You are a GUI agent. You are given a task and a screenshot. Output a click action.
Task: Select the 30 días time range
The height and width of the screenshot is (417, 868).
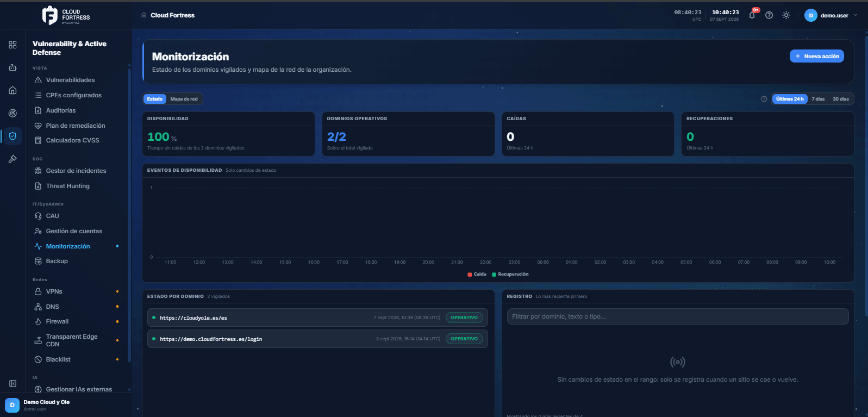[840, 99]
